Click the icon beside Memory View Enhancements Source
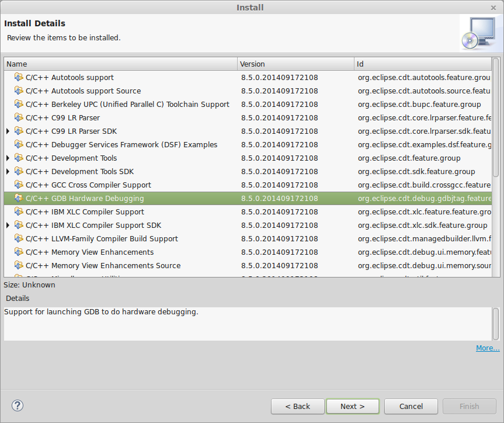The height and width of the screenshot is (423, 504). pyautogui.click(x=19, y=266)
